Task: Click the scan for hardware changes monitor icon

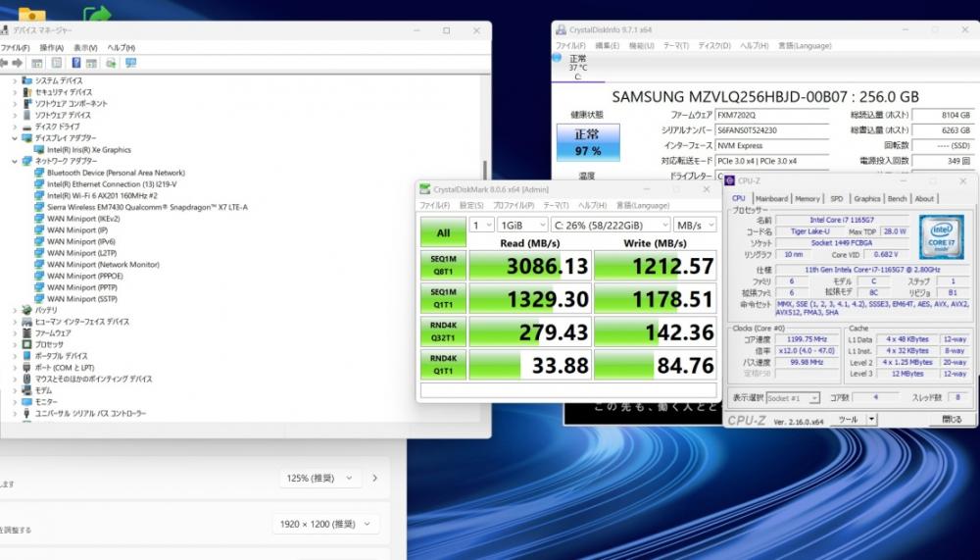Action: pyautogui.click(x=130, y=63)
